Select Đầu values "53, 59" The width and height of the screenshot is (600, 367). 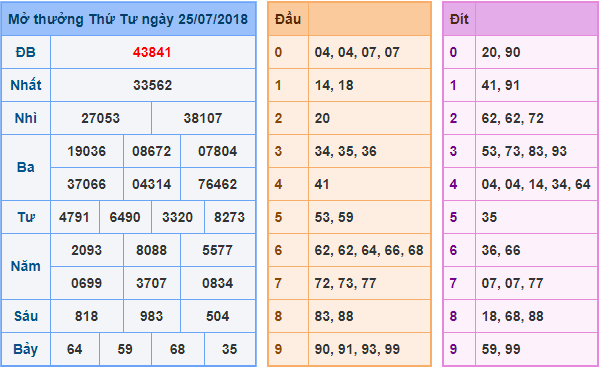334,217
